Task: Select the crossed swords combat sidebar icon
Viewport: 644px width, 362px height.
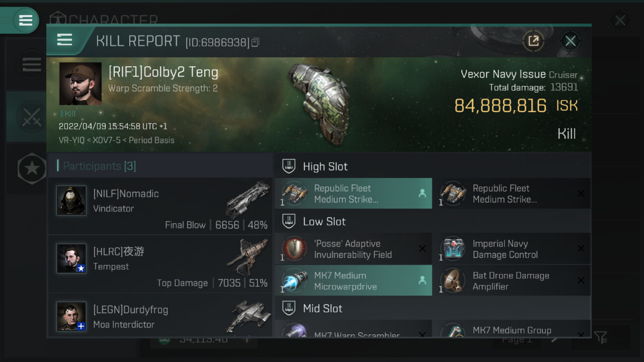Action: (x=32, y=117)
